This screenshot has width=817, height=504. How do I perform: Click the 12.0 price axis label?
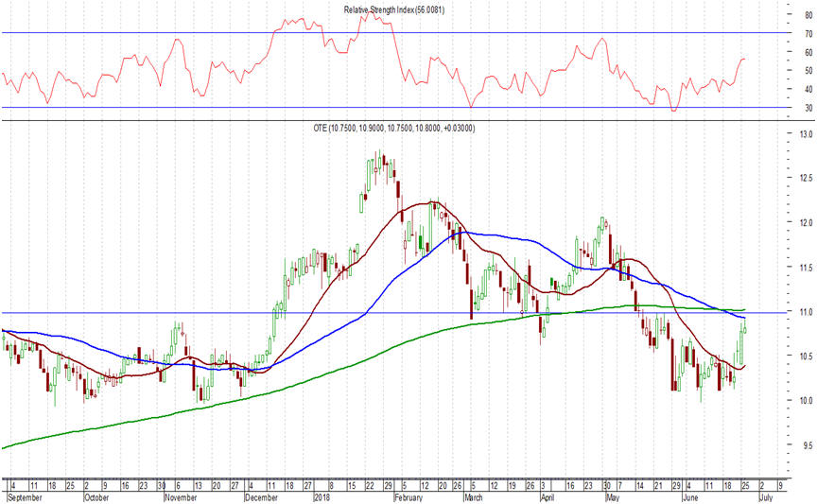[806, 222]
